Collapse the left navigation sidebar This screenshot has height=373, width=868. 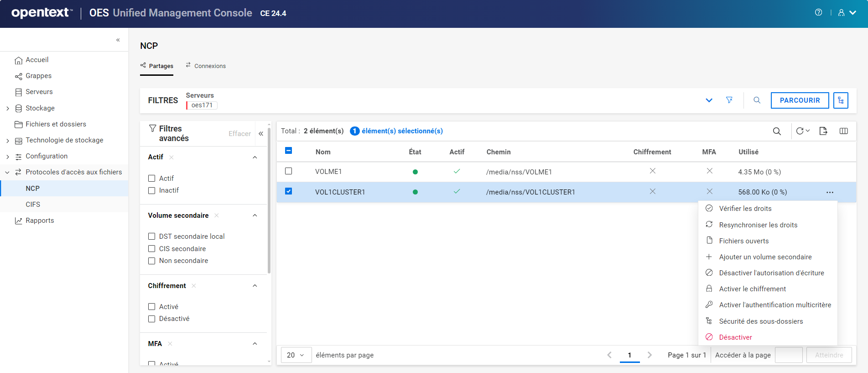[x=118, y=40]
